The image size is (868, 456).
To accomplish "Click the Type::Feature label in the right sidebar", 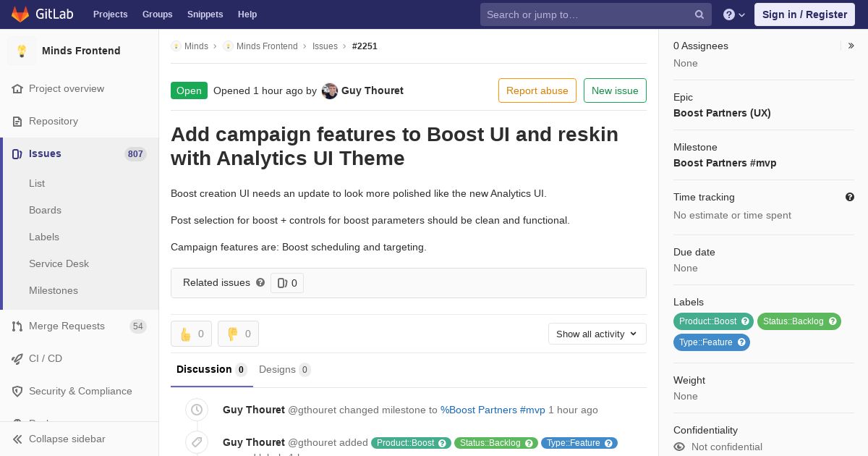I will coord(712,342).
